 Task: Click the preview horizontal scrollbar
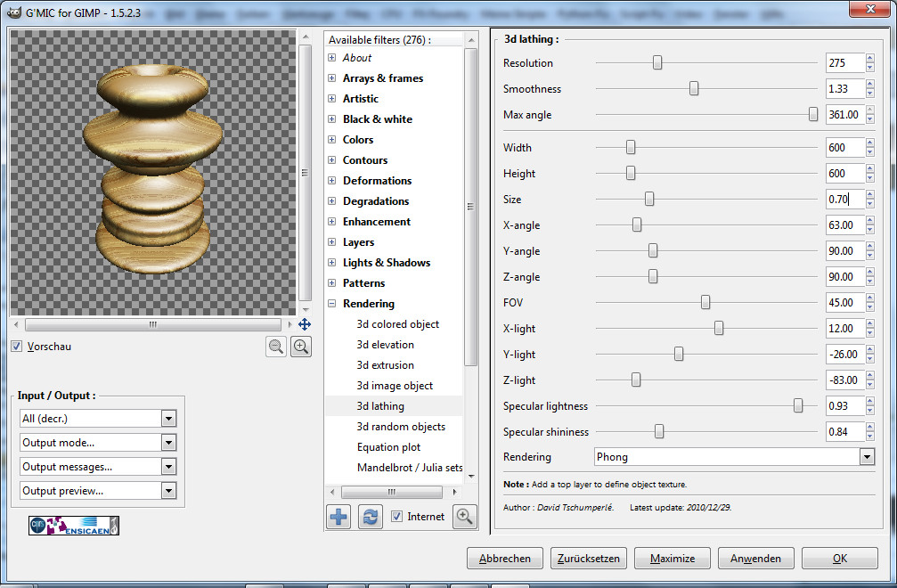(x=152, y=324)
